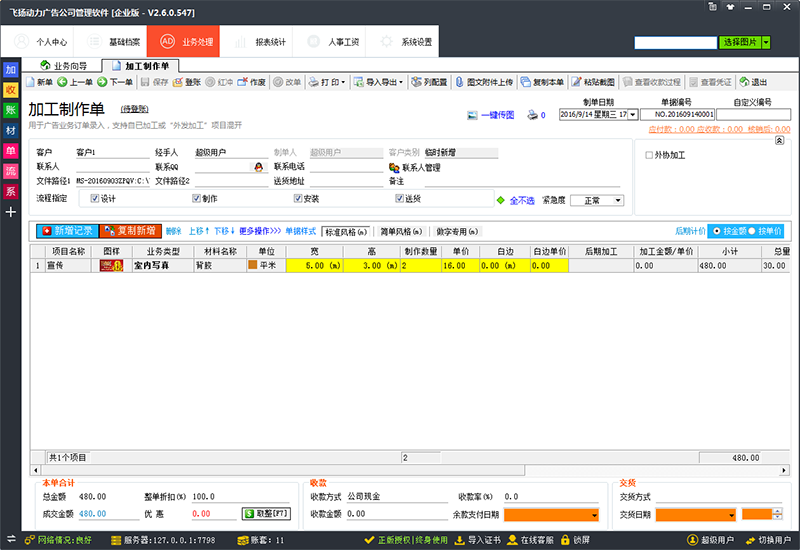Click the 新增记录 button
The height and width of the screenshot is (550, 800).
[x=66, y=231]
